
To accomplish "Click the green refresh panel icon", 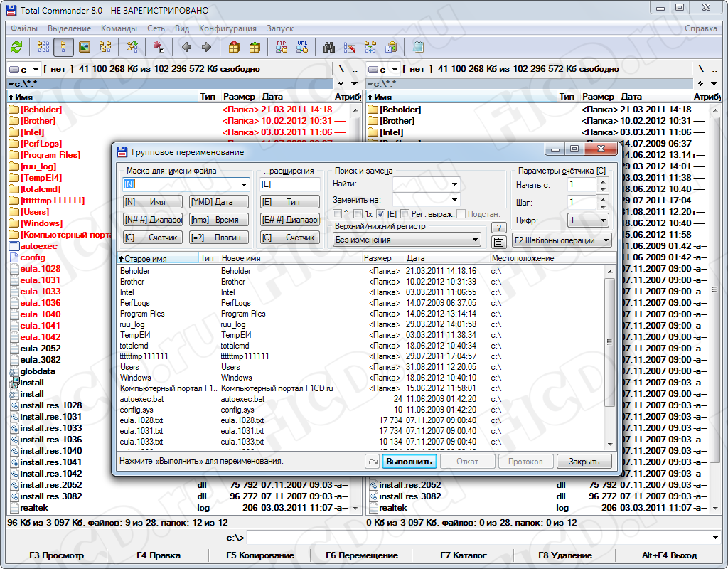I will point(17,47).
